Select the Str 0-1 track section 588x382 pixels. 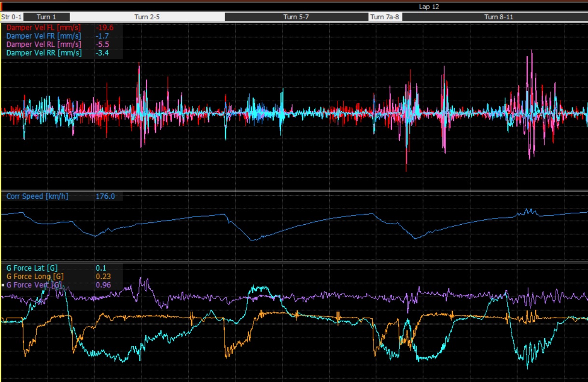pyautogui.click(x=12, y=17)
